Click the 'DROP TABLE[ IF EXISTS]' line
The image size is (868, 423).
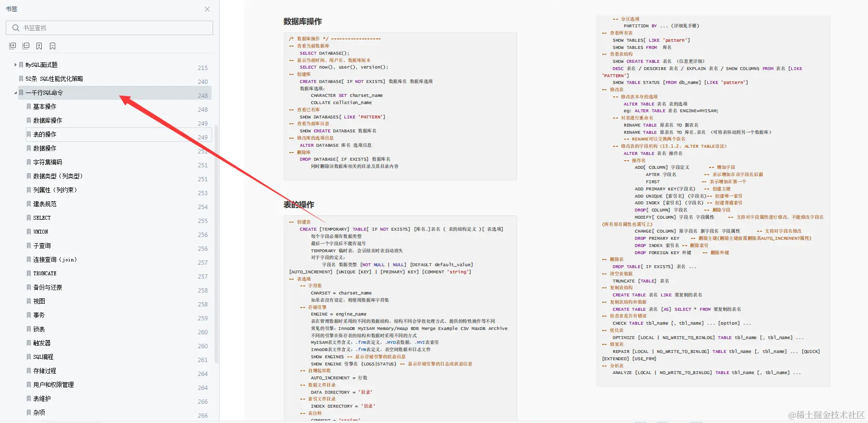654,267
